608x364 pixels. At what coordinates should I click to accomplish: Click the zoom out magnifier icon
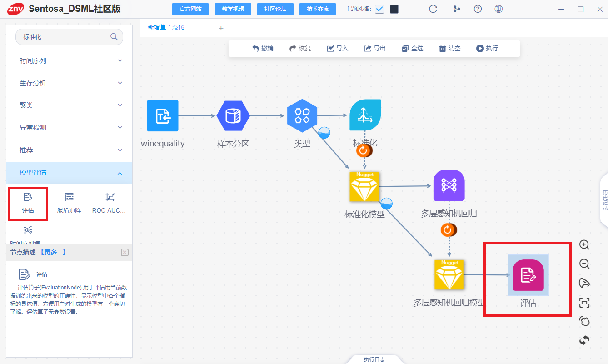click(584, 264)
